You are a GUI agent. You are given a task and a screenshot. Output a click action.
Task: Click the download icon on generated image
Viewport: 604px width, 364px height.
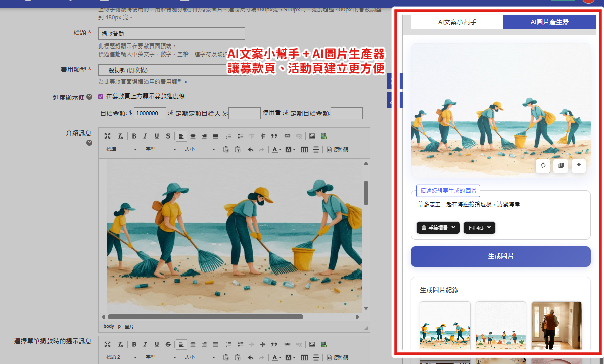[578, 166]
